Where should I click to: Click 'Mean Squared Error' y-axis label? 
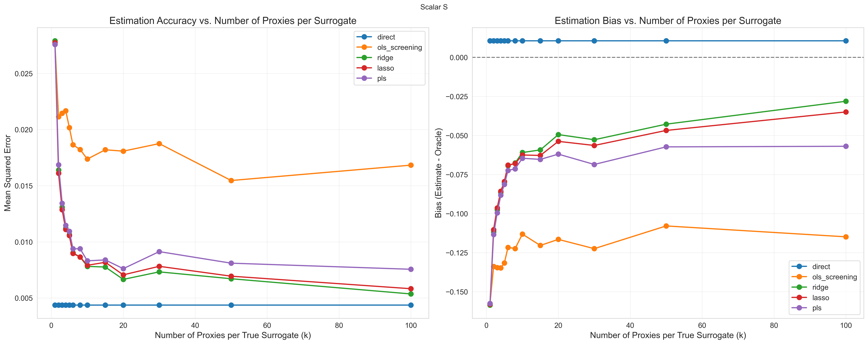coord(7,173)
